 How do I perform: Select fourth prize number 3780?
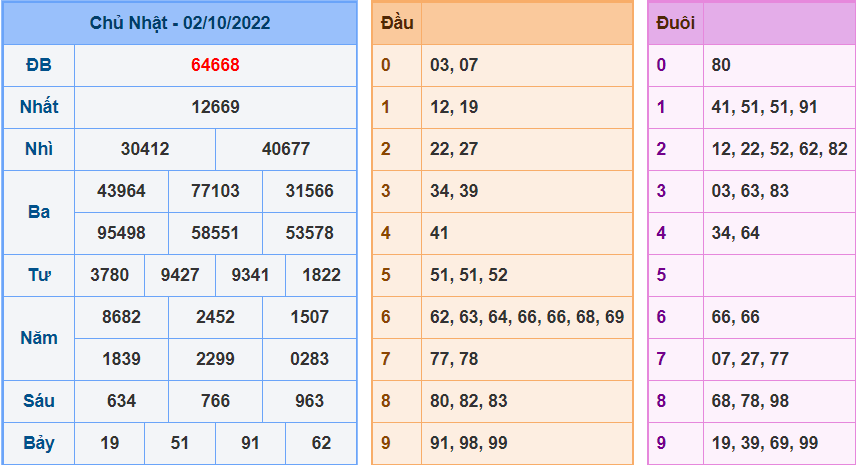pyautogui.click(x=109, y=275)
